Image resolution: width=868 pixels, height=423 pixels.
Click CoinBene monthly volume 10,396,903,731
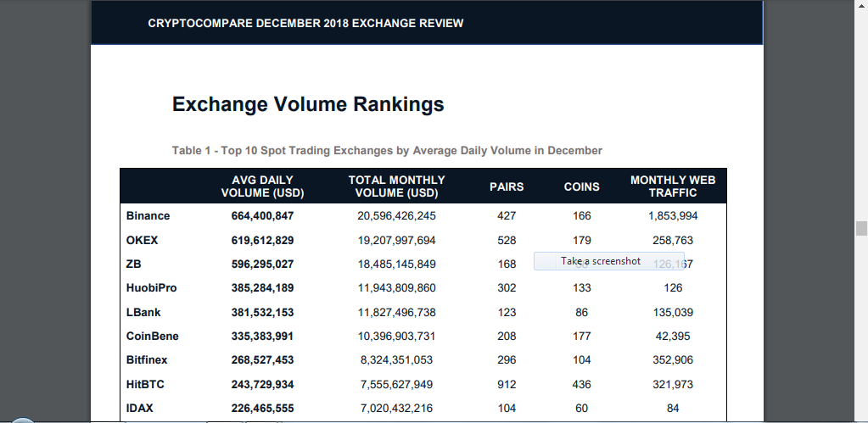click(396, 336)
